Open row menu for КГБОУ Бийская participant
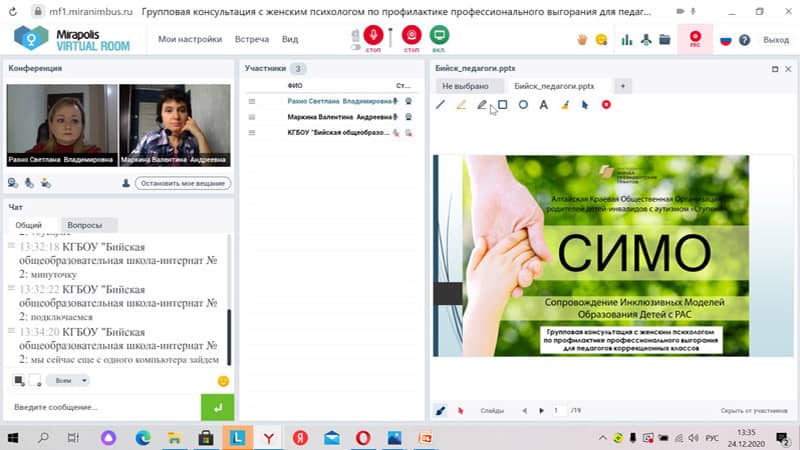This screenshot has width=800, height=450. 252,133
